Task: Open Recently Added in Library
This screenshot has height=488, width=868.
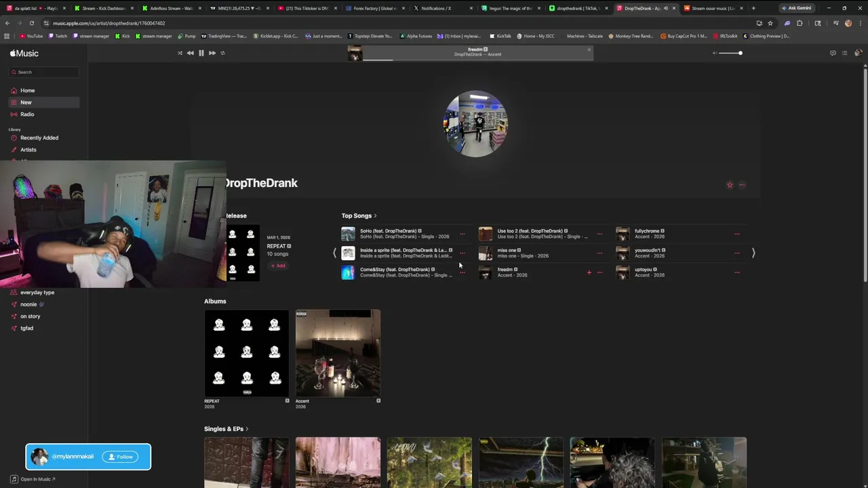Action: (44, 138)
